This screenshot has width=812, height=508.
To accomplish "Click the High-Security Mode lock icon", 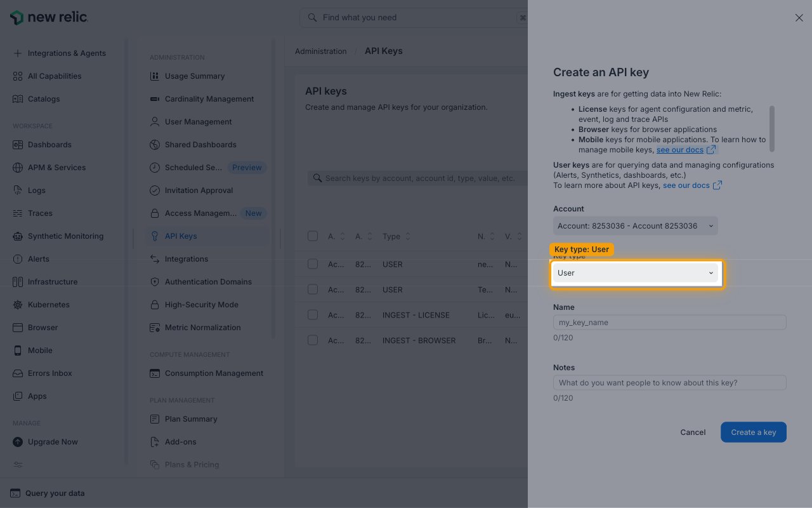I will (155, 305).
